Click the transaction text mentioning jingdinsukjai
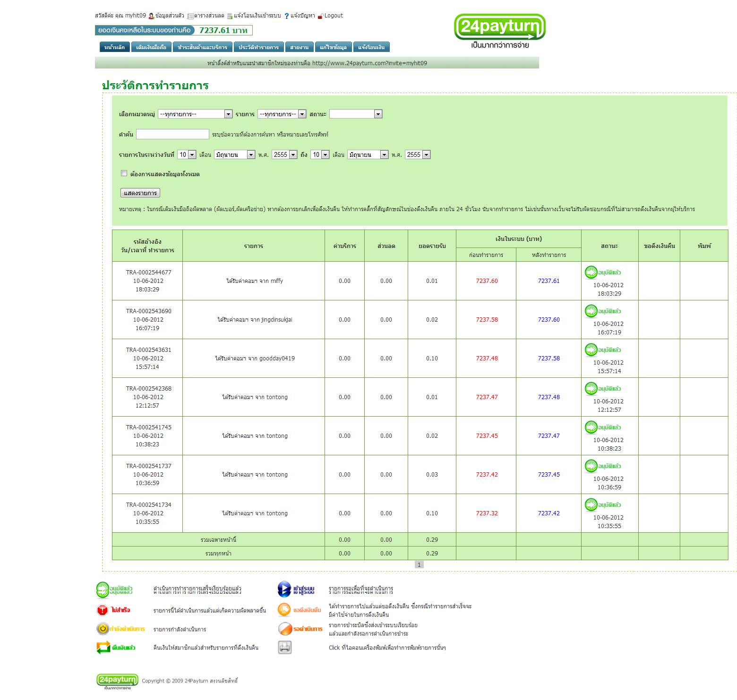737x700 pixels. point(255,320)
